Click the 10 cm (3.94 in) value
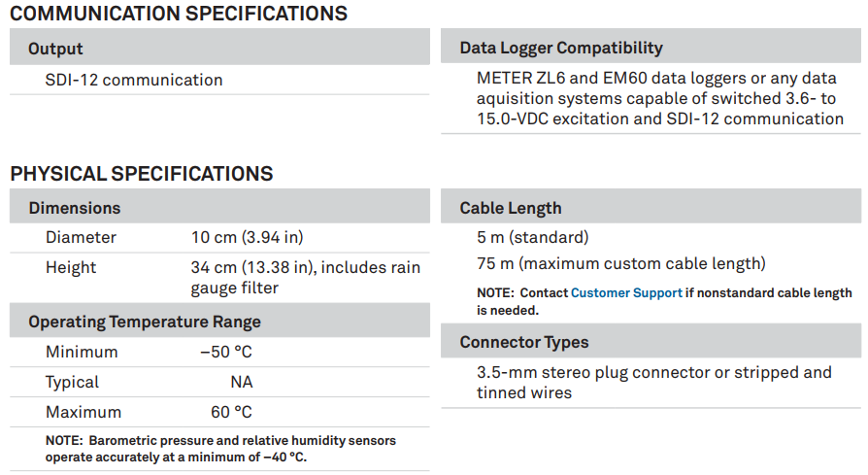The height and width of the screenshot is (475, 868). [248, 237]
